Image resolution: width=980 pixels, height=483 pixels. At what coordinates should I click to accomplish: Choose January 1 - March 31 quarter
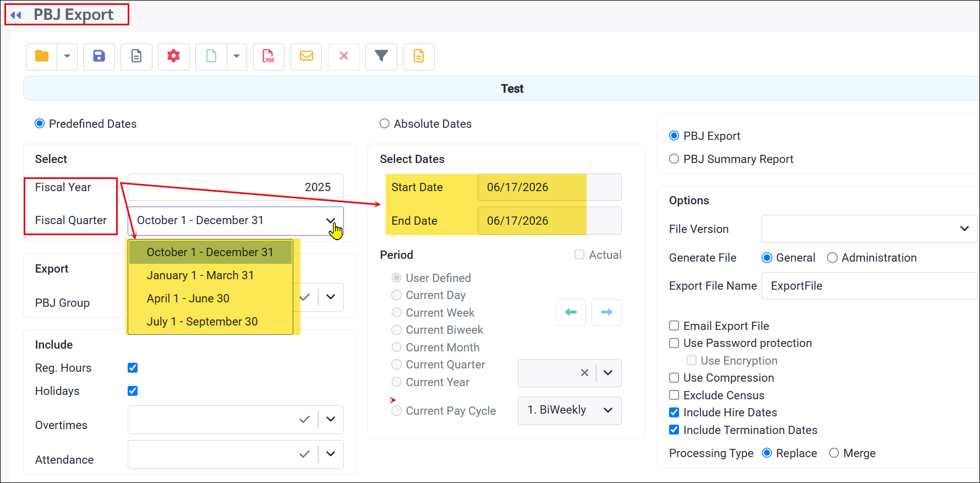click(210, 275)
